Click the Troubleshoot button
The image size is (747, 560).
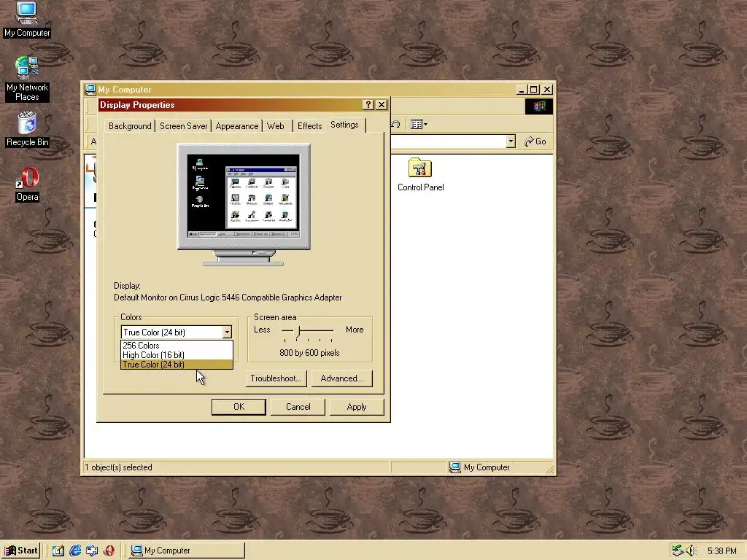276,378
